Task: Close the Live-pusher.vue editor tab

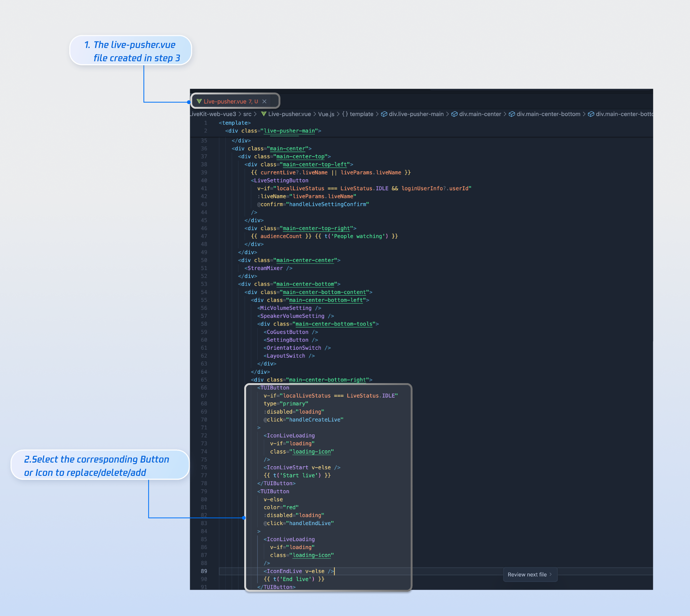Action: coord(264,101)
